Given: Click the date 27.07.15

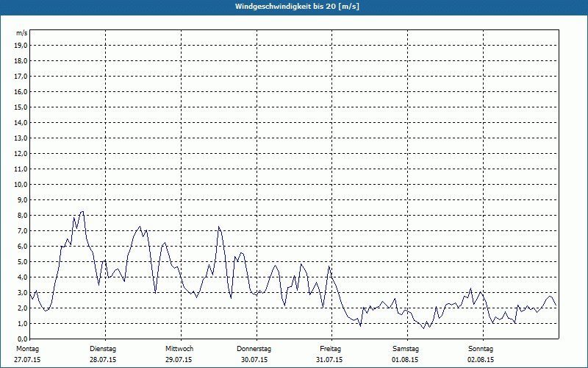Looking at the screenshot, I should pyautogui.click(x=27, y=360).
